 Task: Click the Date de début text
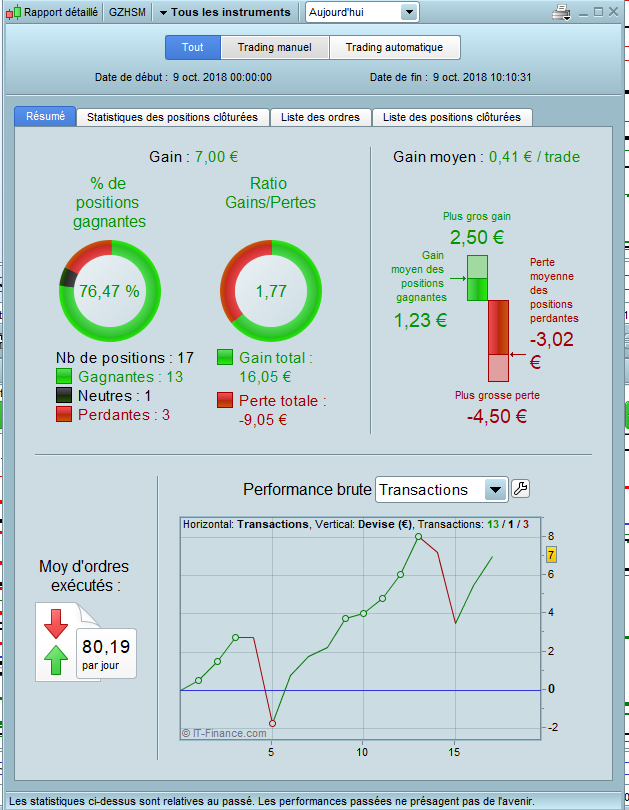[x=183, y=77]
